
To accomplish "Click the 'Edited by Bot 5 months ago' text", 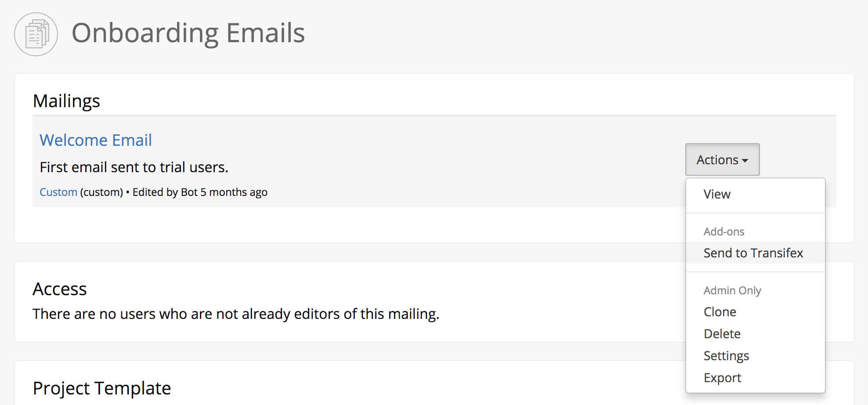I will click(x=200, y=192).
